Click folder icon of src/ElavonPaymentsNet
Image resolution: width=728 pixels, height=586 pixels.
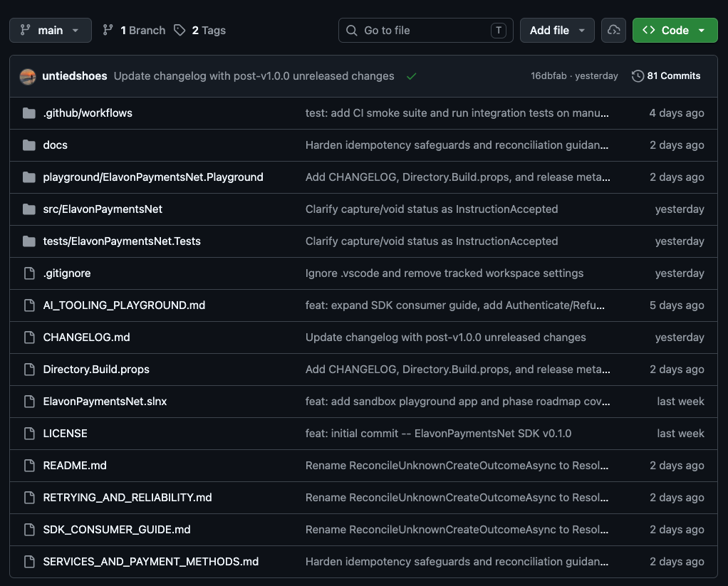(x=29, y=209)
